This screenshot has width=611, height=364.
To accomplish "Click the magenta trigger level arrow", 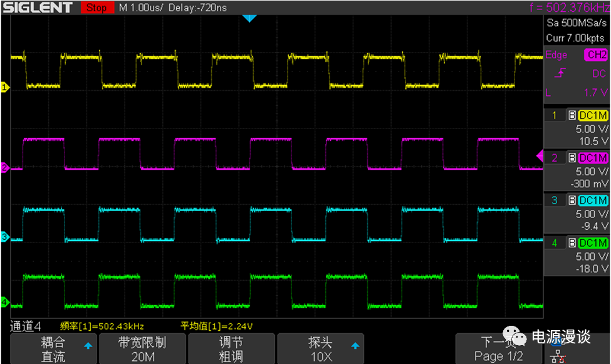I will tap(540, 155).
